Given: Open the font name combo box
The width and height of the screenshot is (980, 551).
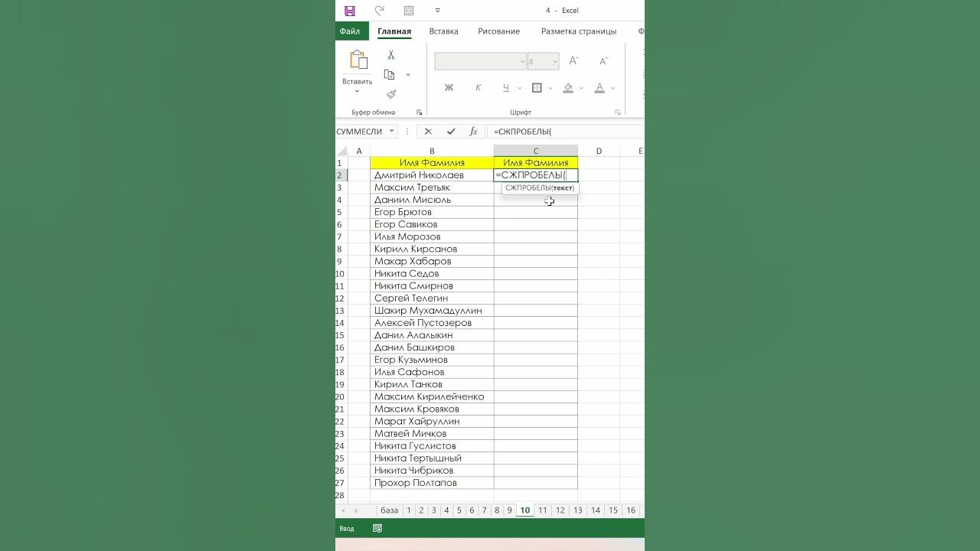Looking at the screenshot, I should tap(481, 61).
